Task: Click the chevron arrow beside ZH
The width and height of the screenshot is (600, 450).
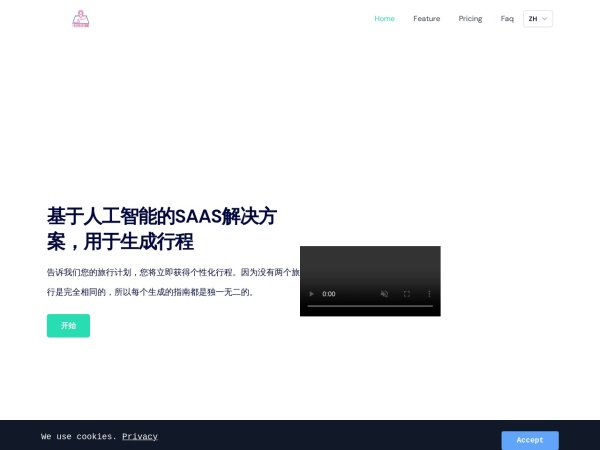Action: point(545,18)
